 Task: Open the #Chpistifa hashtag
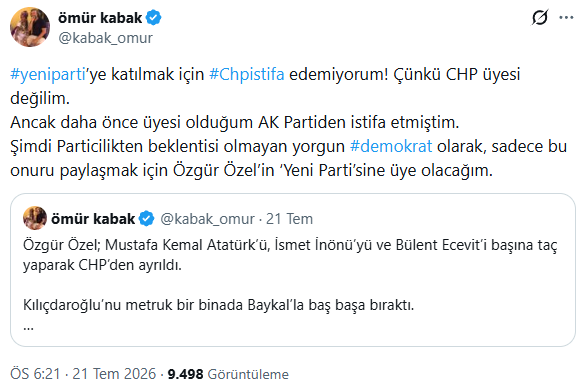(x=247, y=74)
